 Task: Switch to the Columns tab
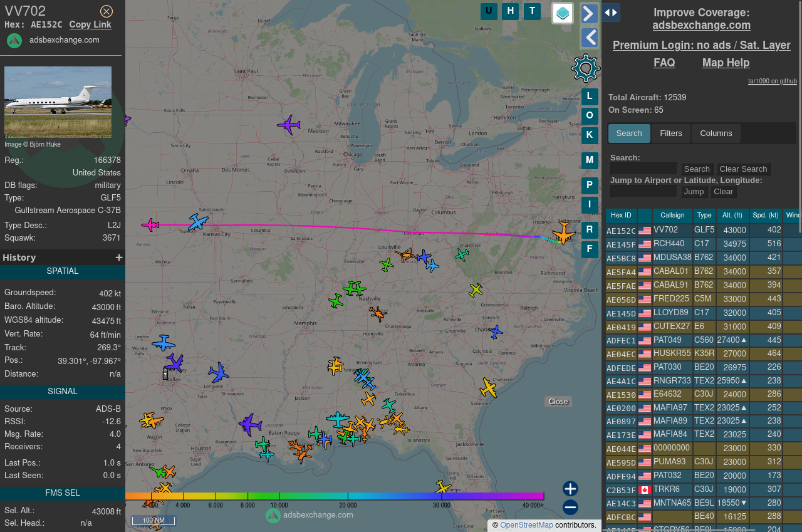click(716, 133)
